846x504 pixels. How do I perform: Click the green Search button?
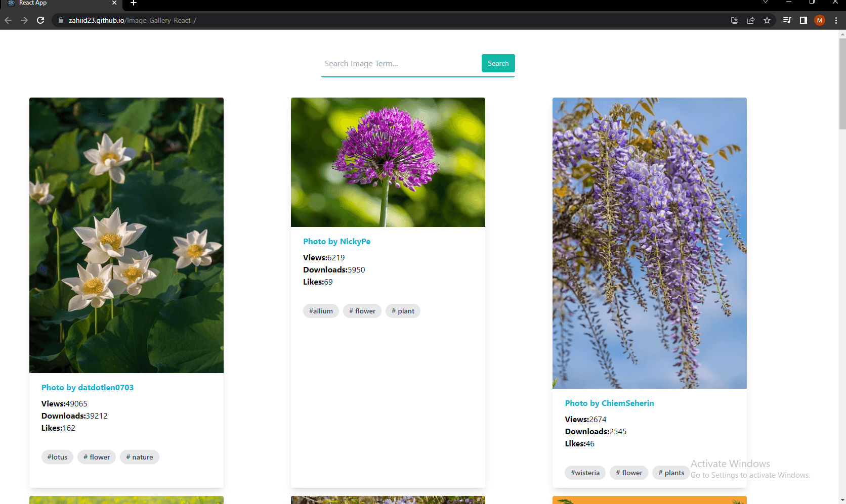[x=498, y=63]
